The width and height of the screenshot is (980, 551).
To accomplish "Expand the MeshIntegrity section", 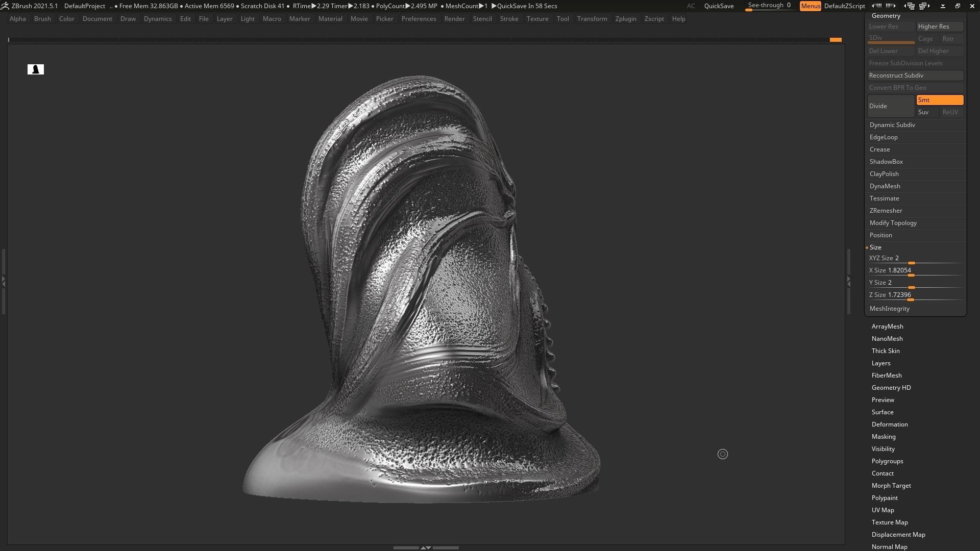I will point(889,309).
